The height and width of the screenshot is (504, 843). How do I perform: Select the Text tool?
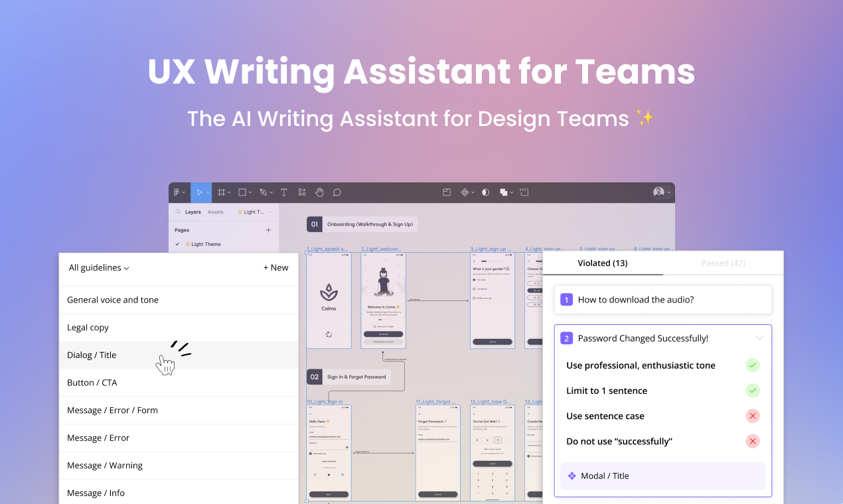(283, 193)
